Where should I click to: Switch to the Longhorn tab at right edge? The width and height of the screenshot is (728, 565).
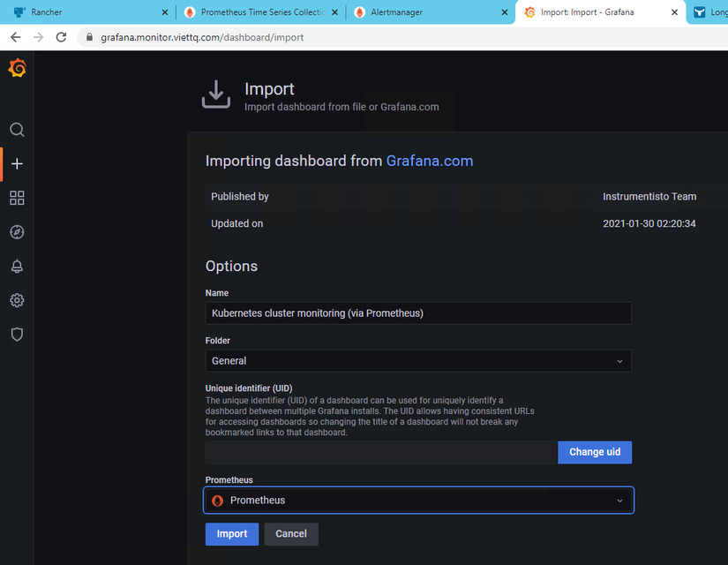point(709,12)
